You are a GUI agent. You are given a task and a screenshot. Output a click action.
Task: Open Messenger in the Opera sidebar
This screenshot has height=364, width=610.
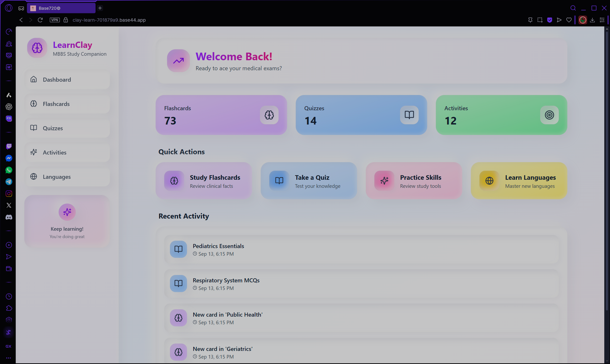pos(9,158)
